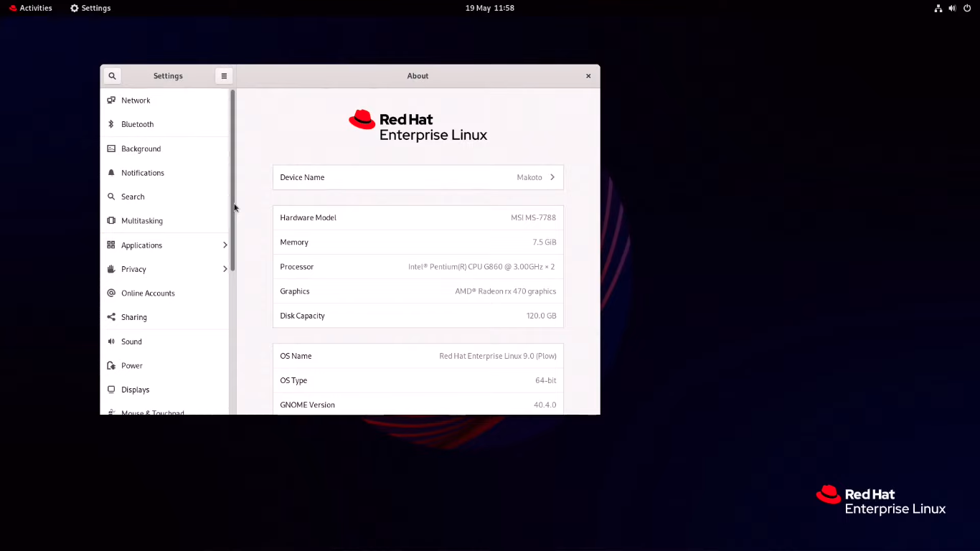Click the power icon in top bar
980x551 pixels.
(967, 8)
